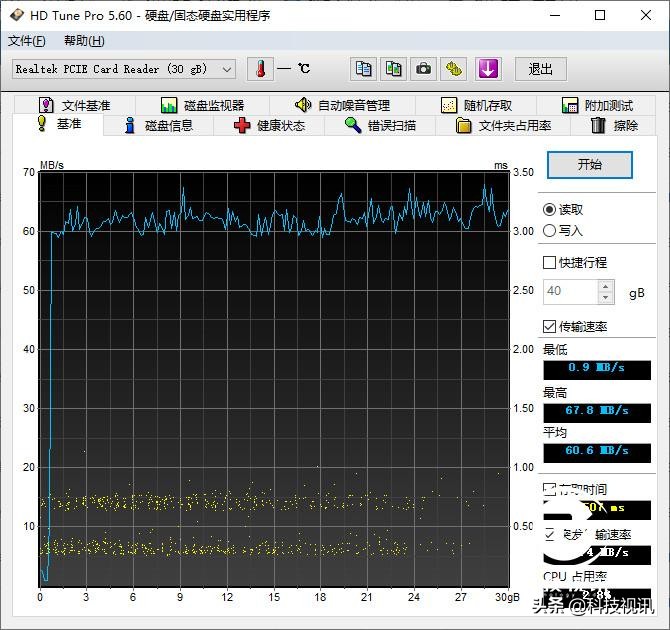Enable the 快捷行程 checkbox
670x630 pixels.
(x=549, y=263)
